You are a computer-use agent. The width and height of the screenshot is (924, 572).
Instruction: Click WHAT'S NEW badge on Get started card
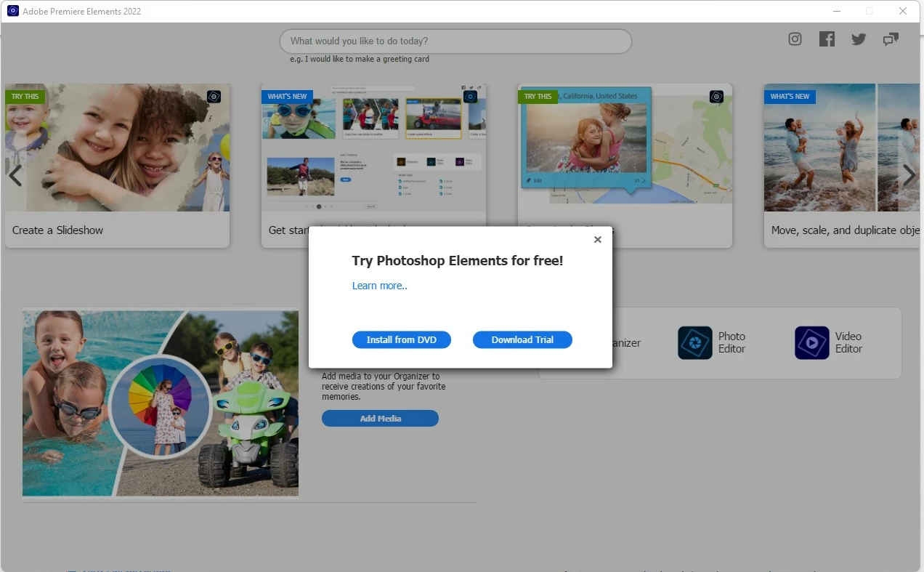[287, 97]
